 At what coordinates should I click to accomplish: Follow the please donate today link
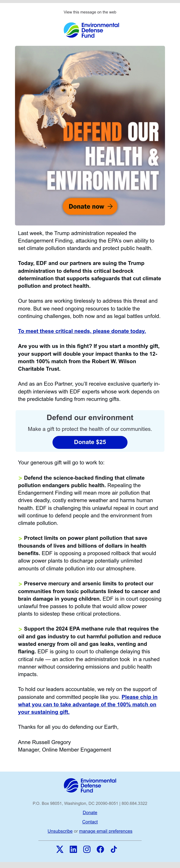[x=82, y=331]
